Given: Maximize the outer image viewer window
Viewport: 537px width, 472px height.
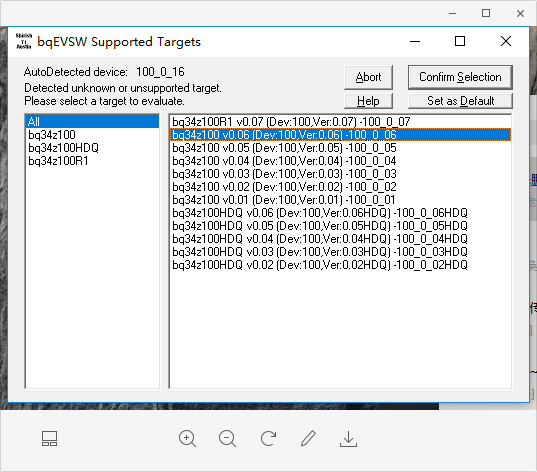Looking at the screenshot, I should click(486, 13).
